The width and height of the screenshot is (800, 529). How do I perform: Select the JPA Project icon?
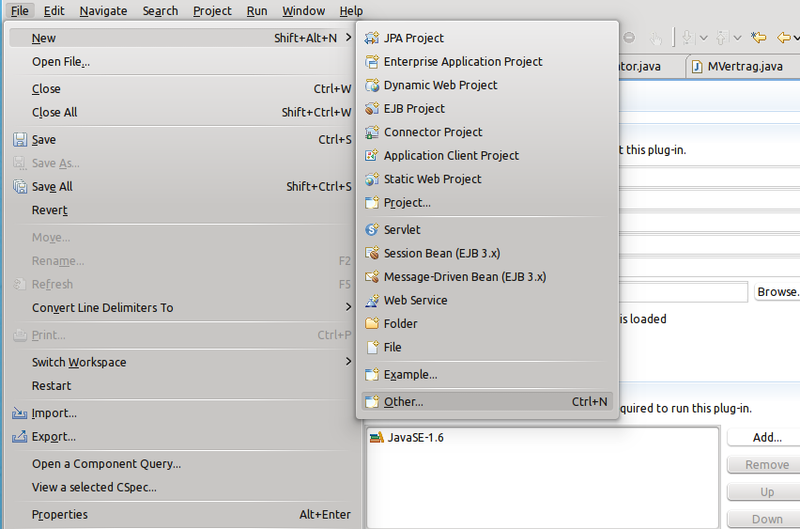(x=372, y=38)
